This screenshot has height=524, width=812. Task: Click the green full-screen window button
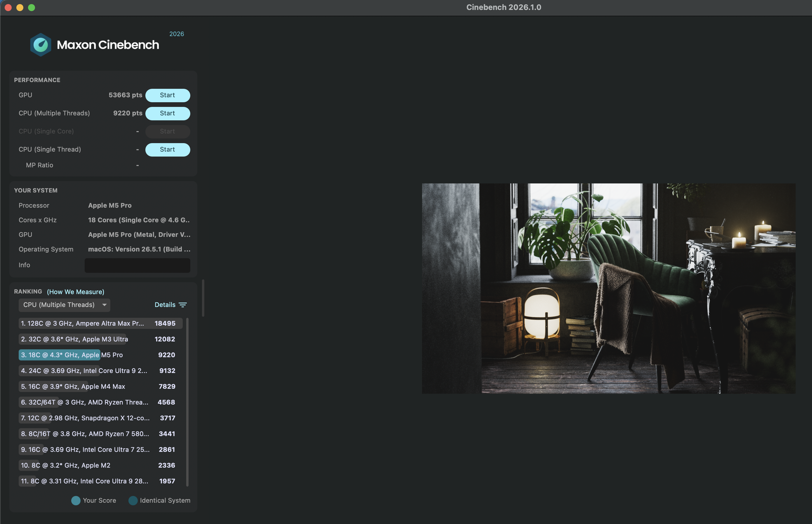[32, 8]
